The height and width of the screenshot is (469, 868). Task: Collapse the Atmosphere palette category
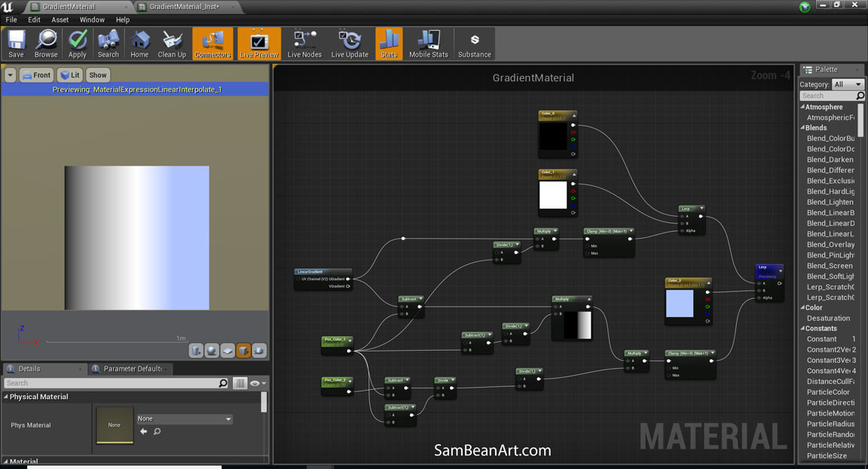point(802,107)
